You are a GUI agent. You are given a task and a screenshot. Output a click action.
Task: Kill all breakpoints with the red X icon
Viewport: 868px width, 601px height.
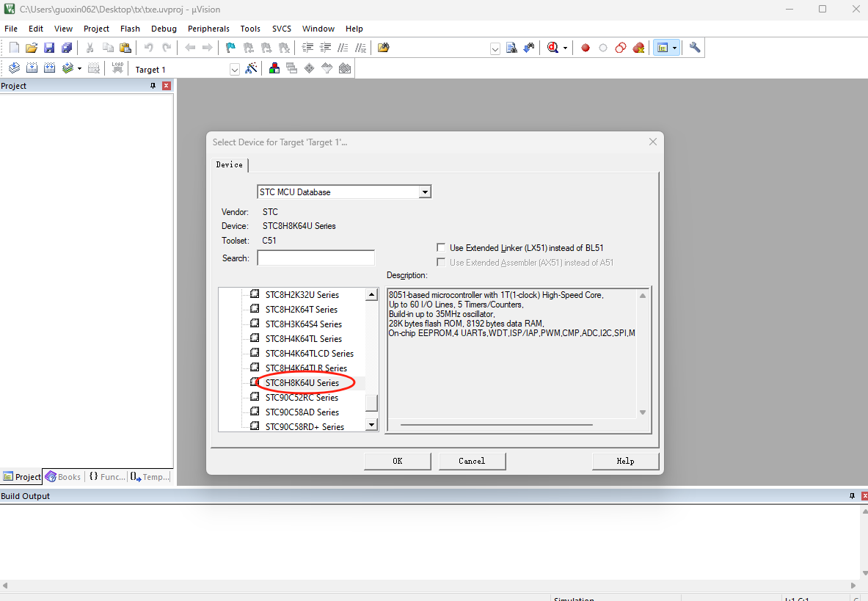tap(638, 48)
